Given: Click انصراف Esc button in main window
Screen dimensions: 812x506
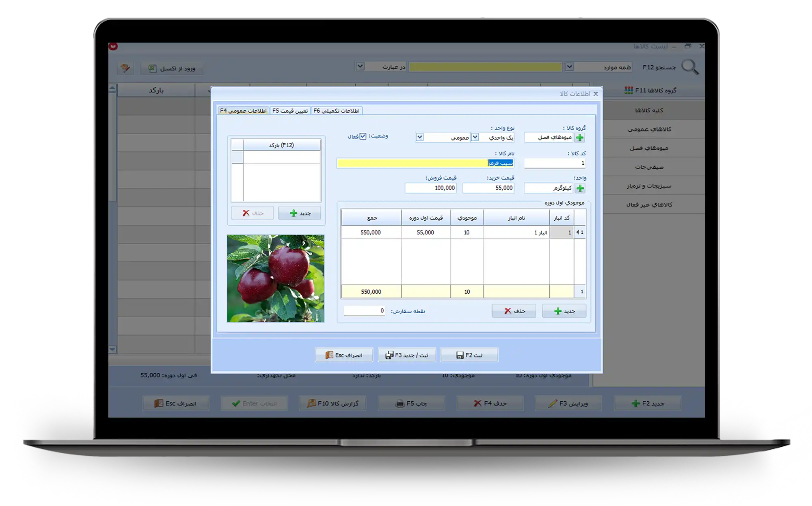Looking at the screenshot, I should (176, 403).
